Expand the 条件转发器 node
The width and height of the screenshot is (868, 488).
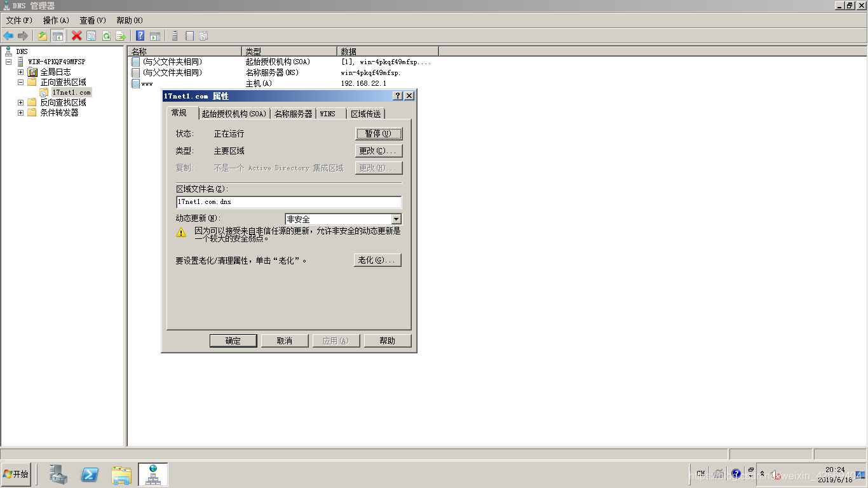(20, 112)
